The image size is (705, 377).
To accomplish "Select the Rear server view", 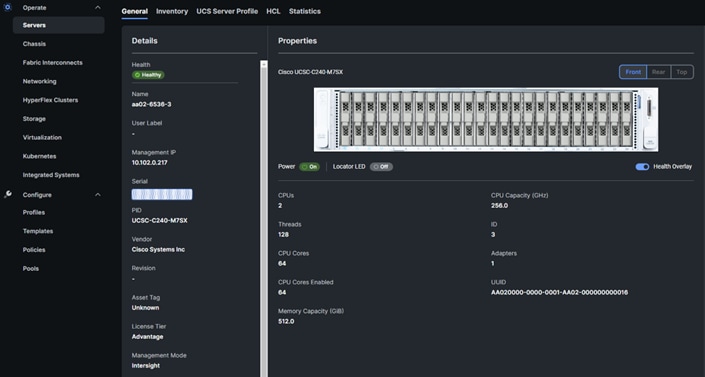I will click(658, 72).
